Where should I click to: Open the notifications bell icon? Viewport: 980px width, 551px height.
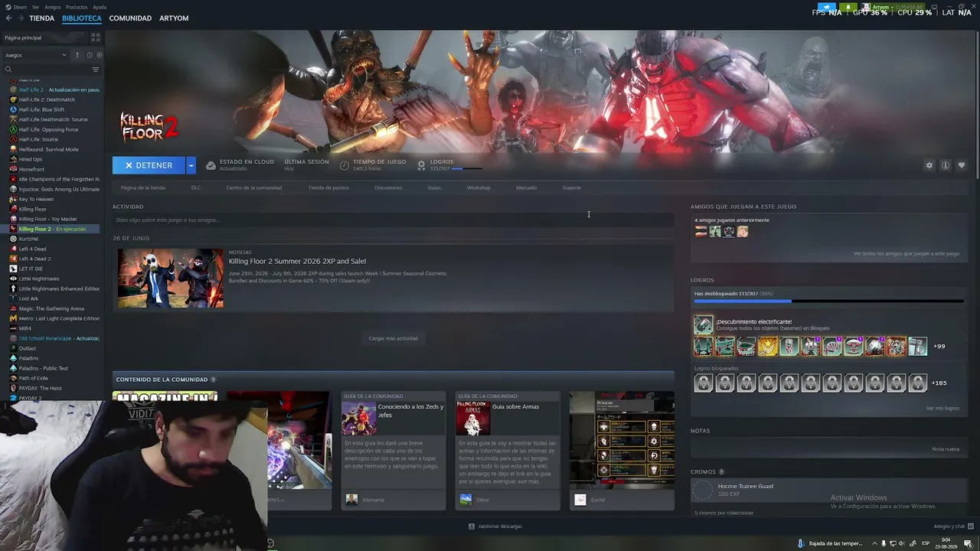848,7
